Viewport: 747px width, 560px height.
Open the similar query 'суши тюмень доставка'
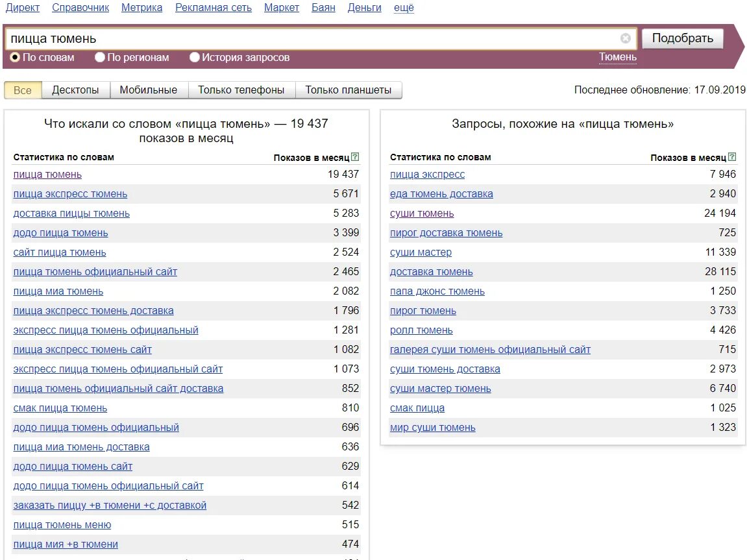[x=445, y=369]
